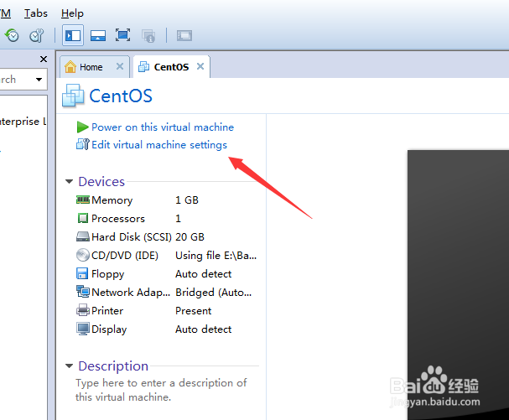Close the library sidebar panel
The image size is (509, 420).
coord(43,59)
